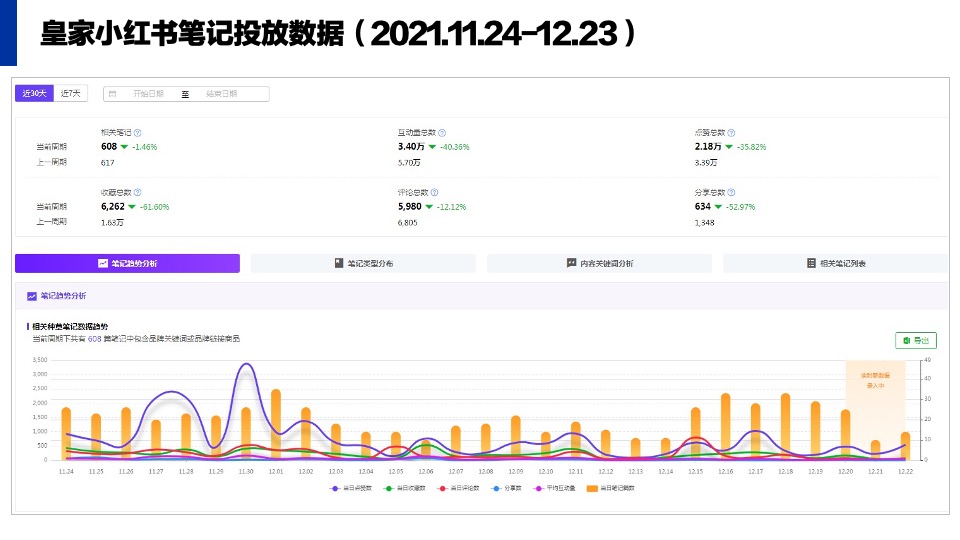
Task: Toggle the 当日笔记篇数 bar legend
Action: pos(610,489)
